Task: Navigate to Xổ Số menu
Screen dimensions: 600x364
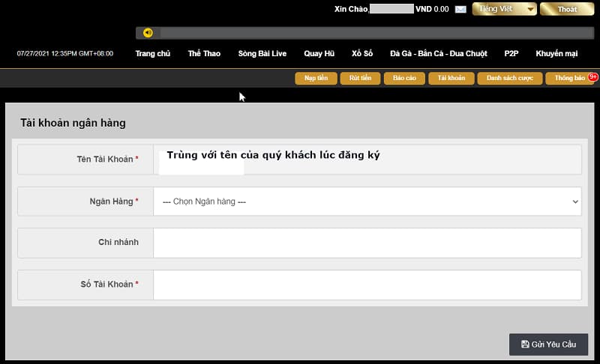Action: (362, 54)
